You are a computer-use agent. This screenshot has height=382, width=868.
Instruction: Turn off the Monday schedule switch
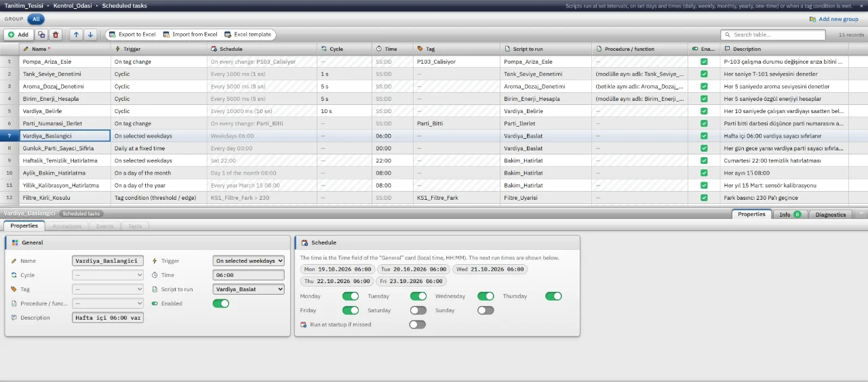point(351,296)
